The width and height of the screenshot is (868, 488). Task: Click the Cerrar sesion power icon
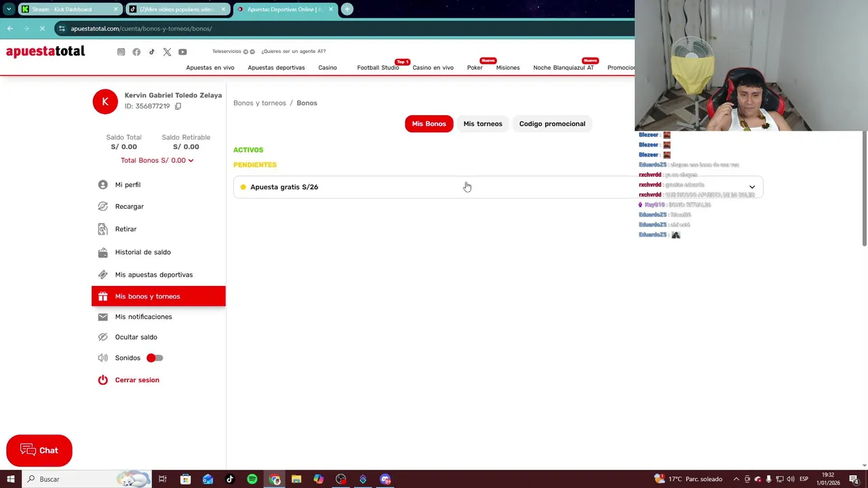pyautogui.click(x=103, y=380)
